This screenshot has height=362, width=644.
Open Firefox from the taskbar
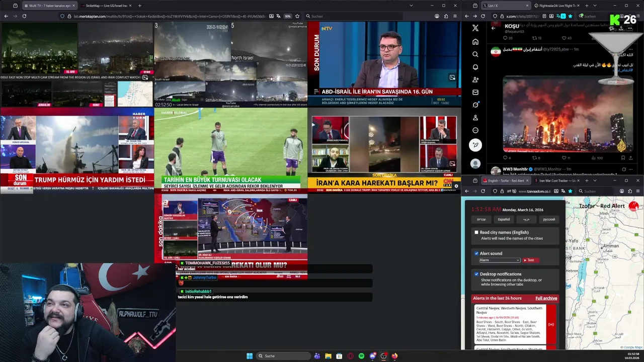pyautogui.click(x=394, y=356)
